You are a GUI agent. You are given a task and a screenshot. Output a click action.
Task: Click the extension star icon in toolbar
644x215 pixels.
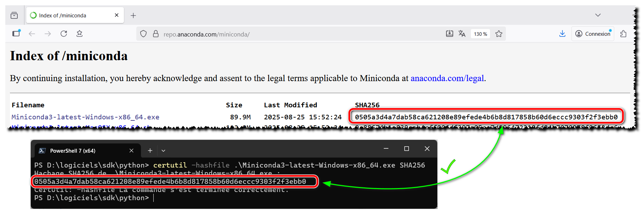(80, 34)
